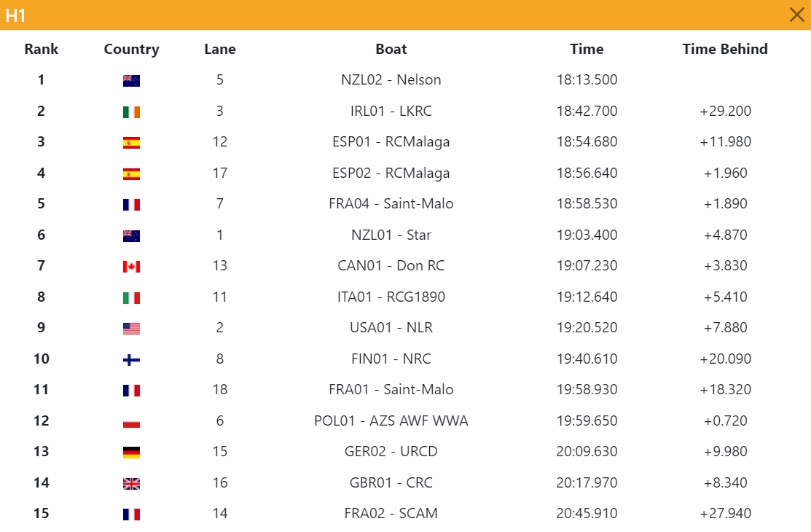Click the Time Behind column header
The width and height of the screenshot is (811, 532).
724,49
